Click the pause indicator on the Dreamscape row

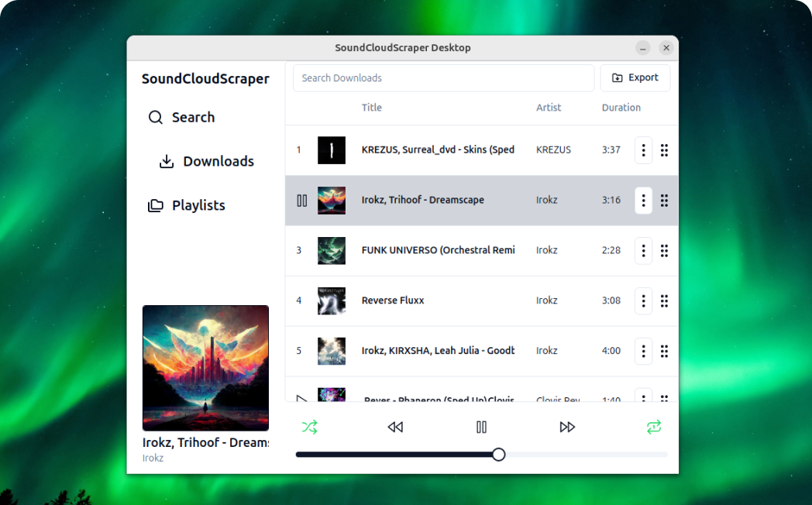[x=301, y=200]
